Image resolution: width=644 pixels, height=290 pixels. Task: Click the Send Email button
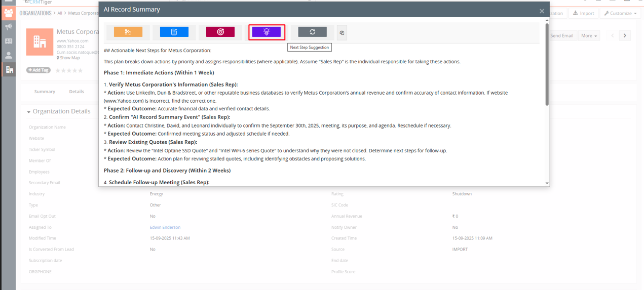click(x=562, y=36)
